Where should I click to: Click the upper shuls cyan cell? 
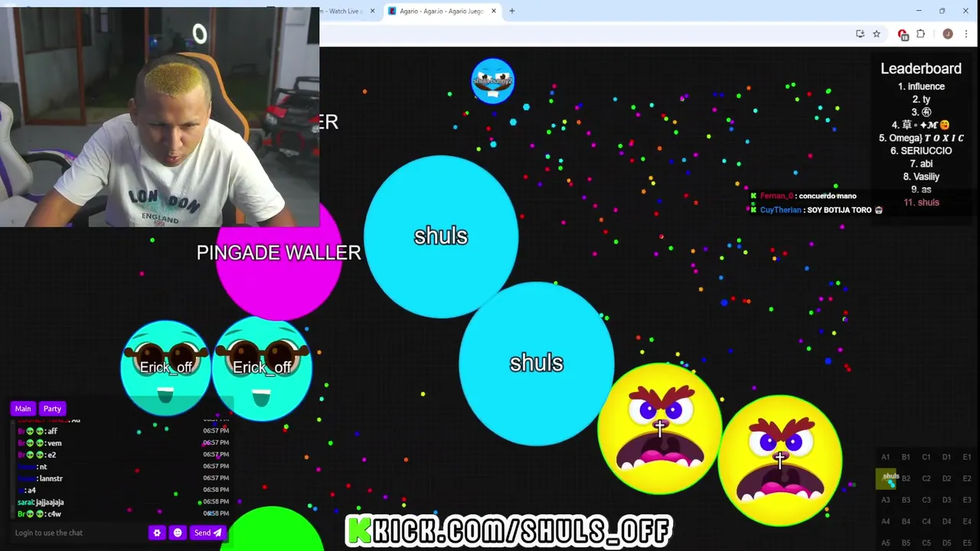(441, 236)
